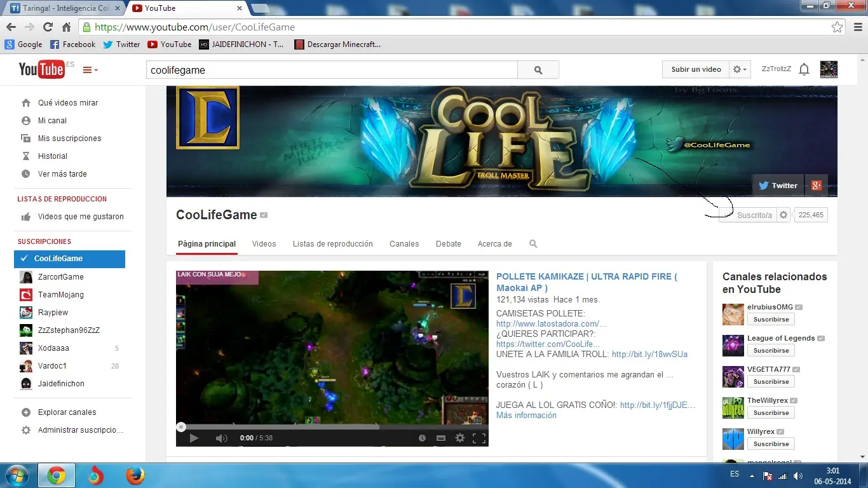This screenshot has width=868, height=488.
Task: Reload the page with the refresh icon
Action: [48, 27]
